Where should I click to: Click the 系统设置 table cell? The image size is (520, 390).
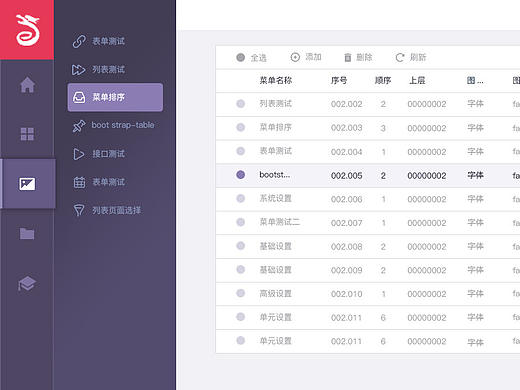click(276, 198)
